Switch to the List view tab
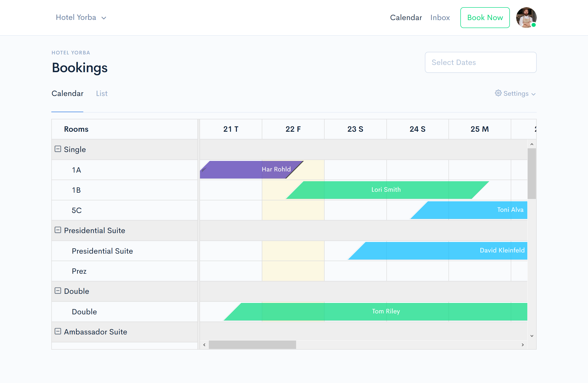 (x=101, y=93)
